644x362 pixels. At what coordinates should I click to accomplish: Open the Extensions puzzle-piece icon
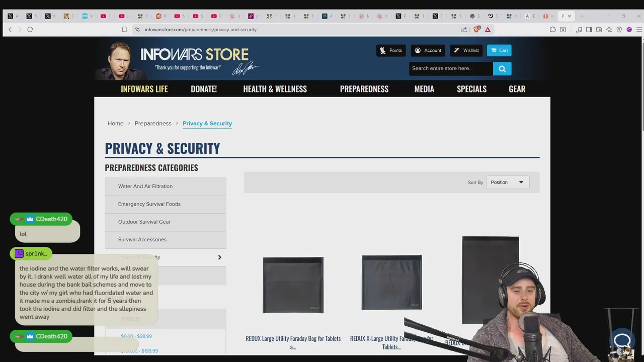pyautogui.click(x=552, y=30)
